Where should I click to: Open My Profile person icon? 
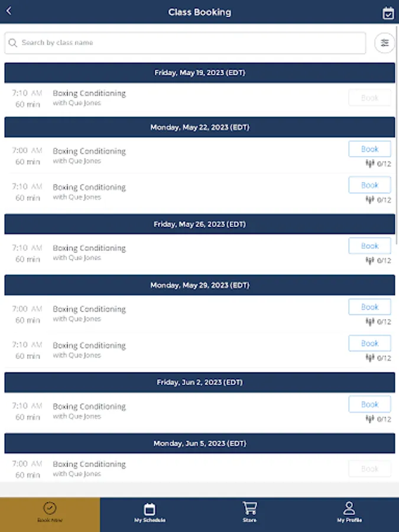coord(349,508)
